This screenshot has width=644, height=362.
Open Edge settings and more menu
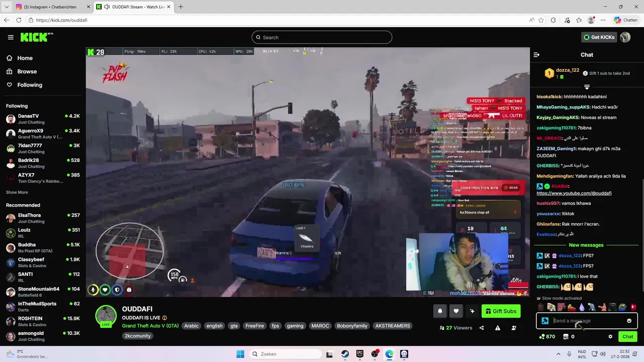pos(604,20)
